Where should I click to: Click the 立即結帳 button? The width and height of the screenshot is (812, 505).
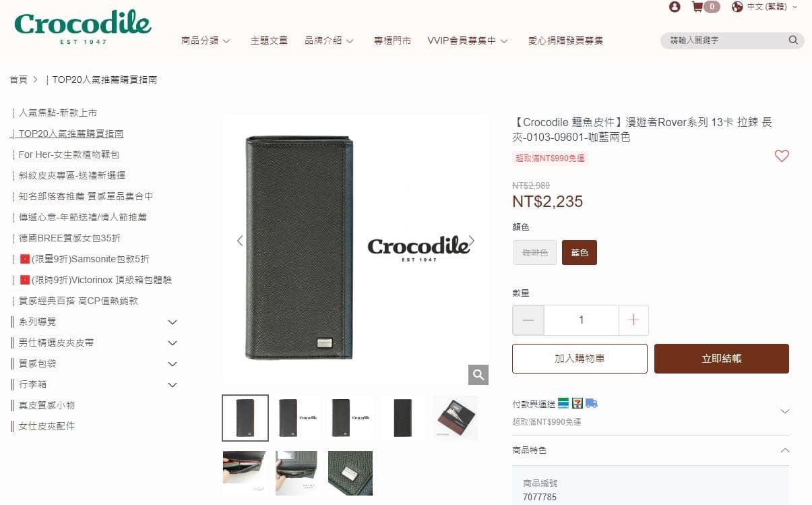tap(722, 359)
